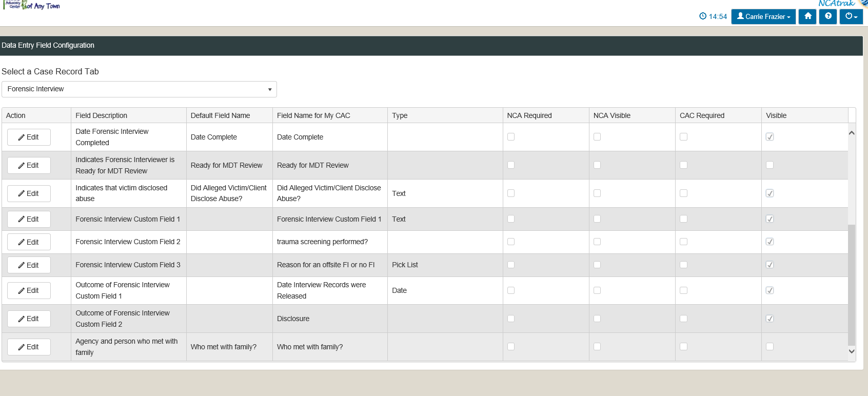Edit Ready for MDT Review row

tap(29, 165)
